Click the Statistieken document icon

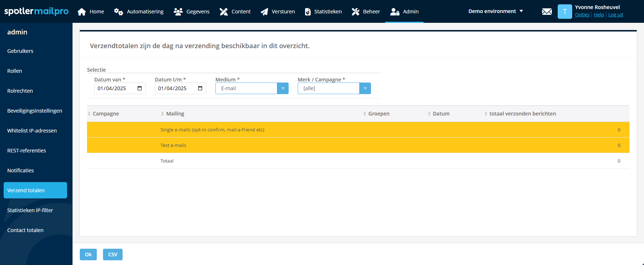pos(308,12)
